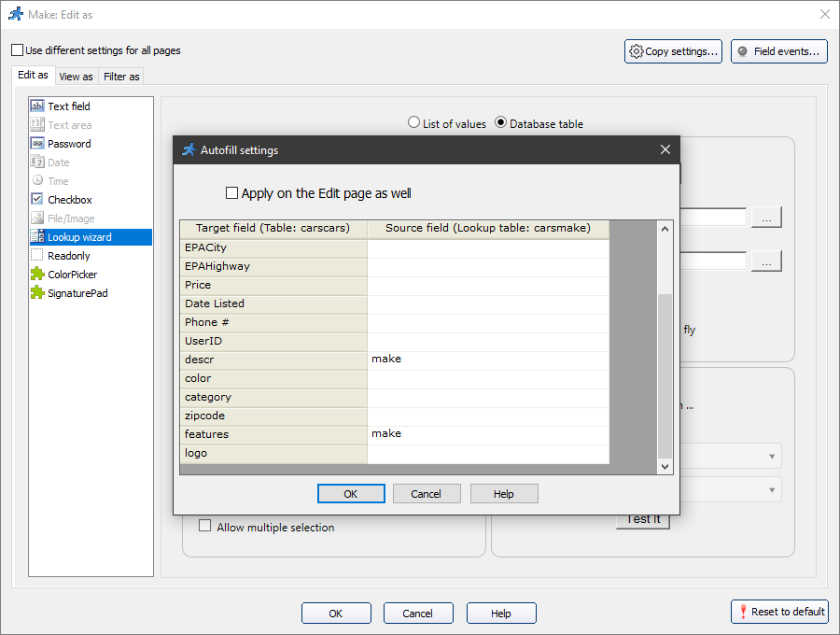Confirm Autofill settings with OK
Viewport: 840px width, 635px height.
point(351,493)
